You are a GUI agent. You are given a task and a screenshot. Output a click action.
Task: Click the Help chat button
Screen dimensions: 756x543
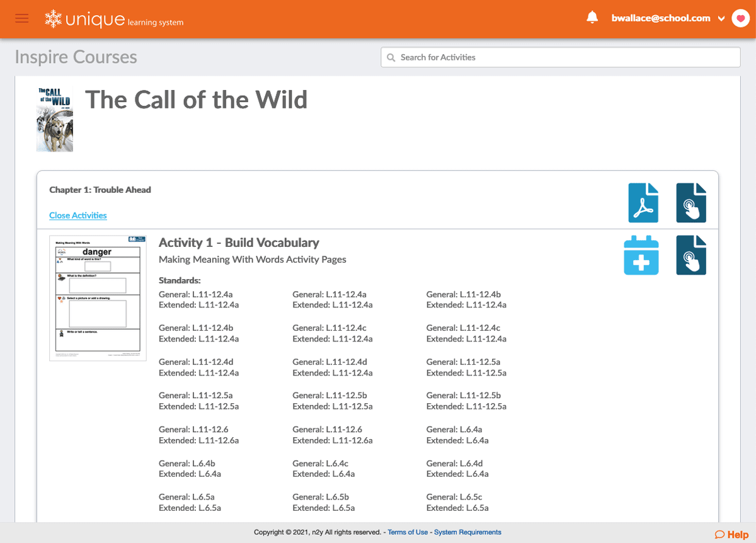click(731, 534)
